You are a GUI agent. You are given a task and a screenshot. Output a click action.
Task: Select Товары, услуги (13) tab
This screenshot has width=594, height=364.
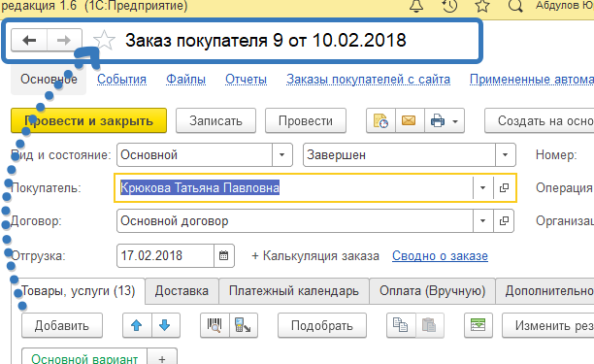[79, 291]
